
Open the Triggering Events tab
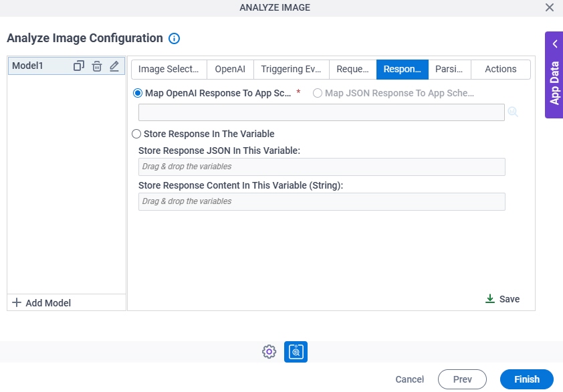291,70
